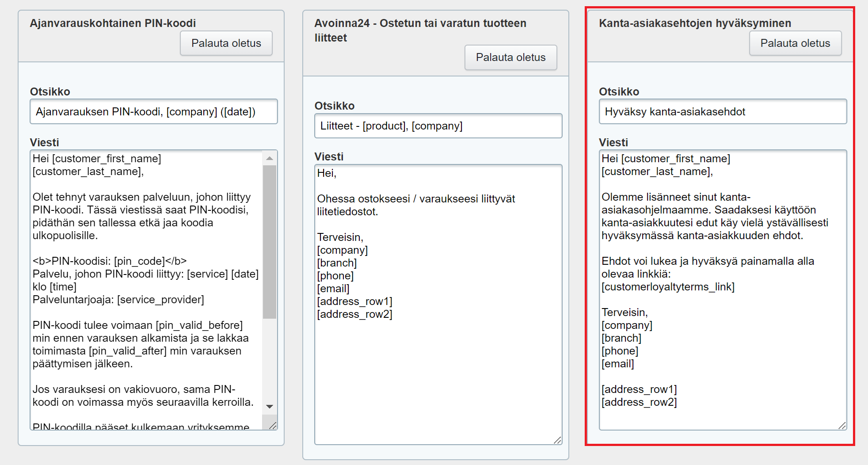Click the Otsikko label in Avoinna24 panel
This screenshot has width=868, height=465.
click(334, 106)
